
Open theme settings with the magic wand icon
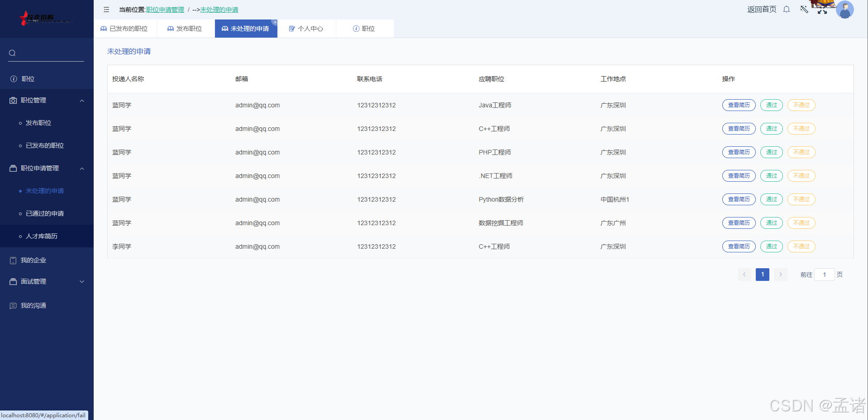[x=804, y=10]
